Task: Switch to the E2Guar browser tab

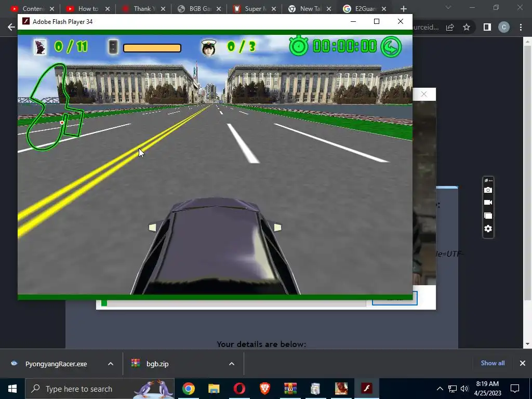Action: point(365,9)
